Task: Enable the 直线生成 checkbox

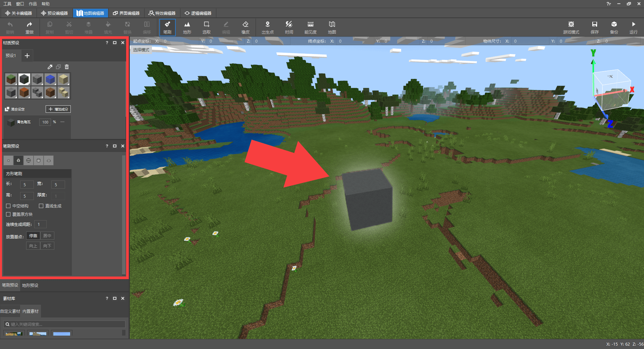Action: (x=41, y=206)
